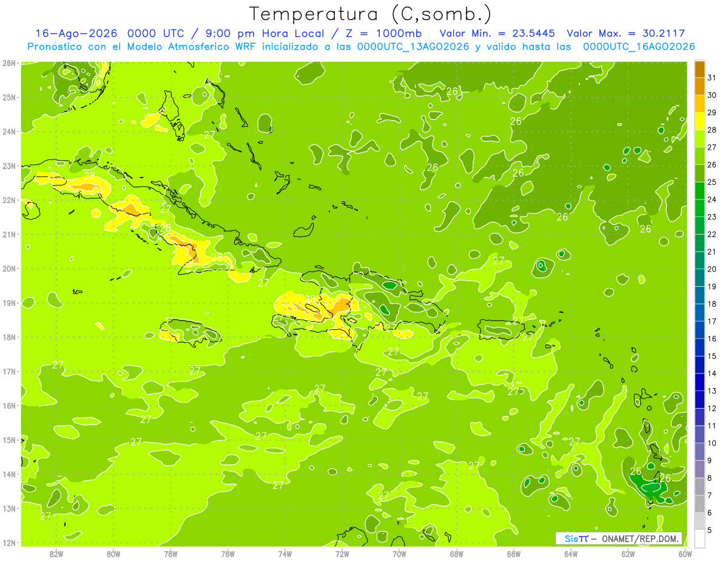Image resolution: width=728 pixels, height=562 pixels.
Task: Click latitude label '18N'
Action: pyautogui.click(x=9, y=337)
